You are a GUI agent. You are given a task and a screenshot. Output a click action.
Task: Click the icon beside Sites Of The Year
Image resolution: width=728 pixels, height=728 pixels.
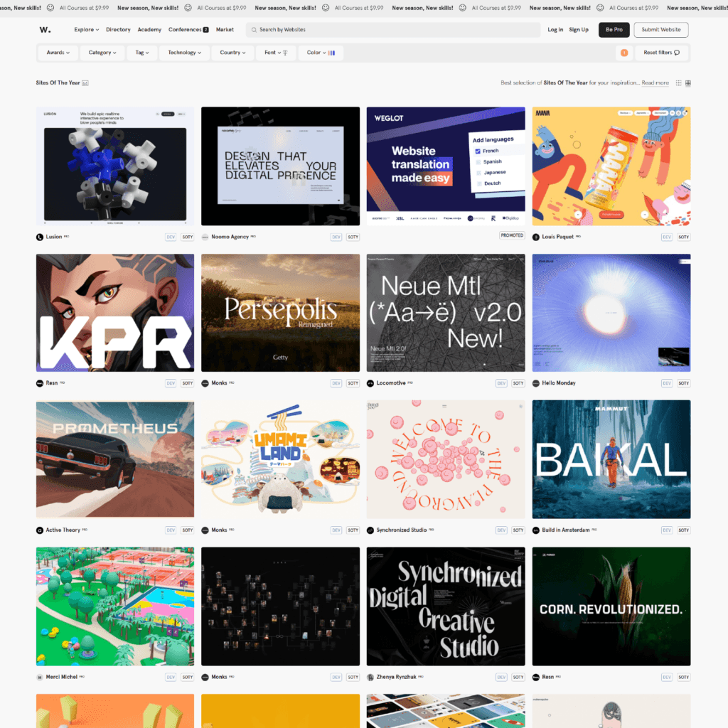[x=85, y=83]
